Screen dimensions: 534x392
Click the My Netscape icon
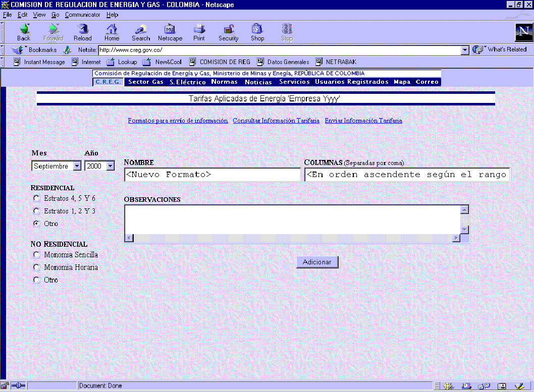click(170, 32)
